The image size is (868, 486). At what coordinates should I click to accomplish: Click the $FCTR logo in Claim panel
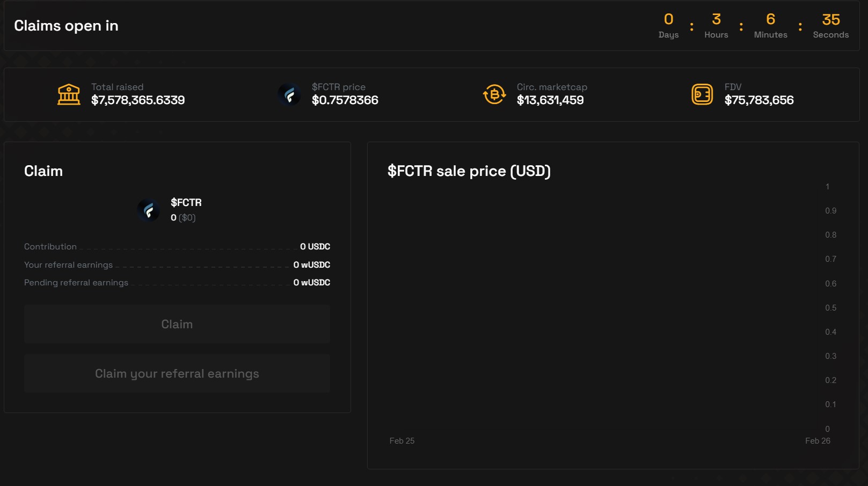tap(149, 210)
